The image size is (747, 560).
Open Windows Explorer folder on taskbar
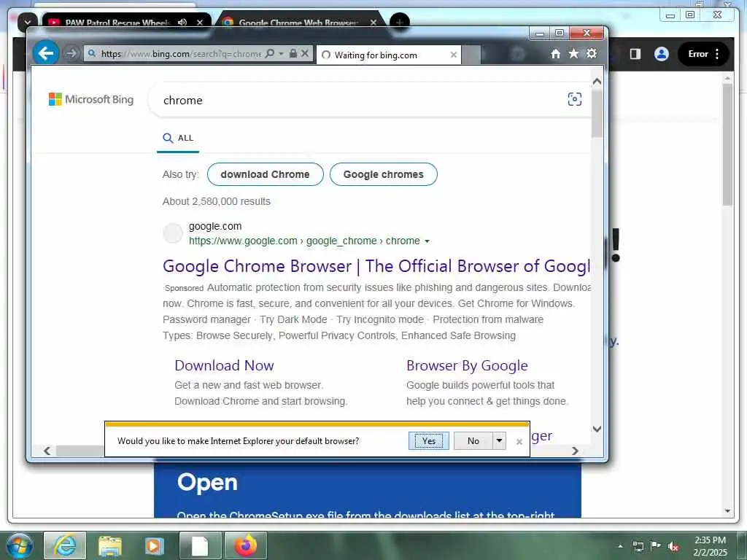click(110, 545)
